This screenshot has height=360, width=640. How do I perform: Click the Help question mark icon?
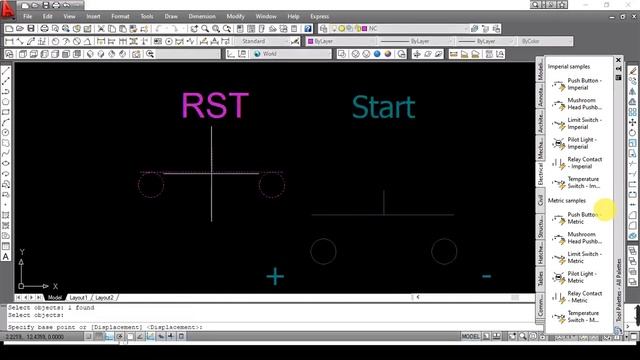coord(308,29)
